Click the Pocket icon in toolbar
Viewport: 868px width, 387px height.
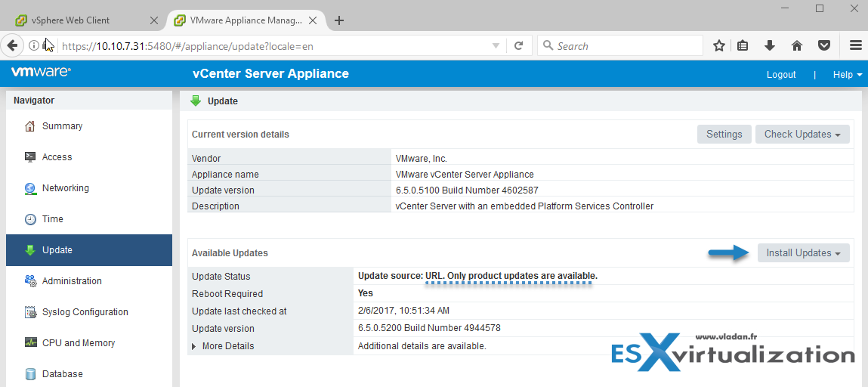(x=824, y=46)
